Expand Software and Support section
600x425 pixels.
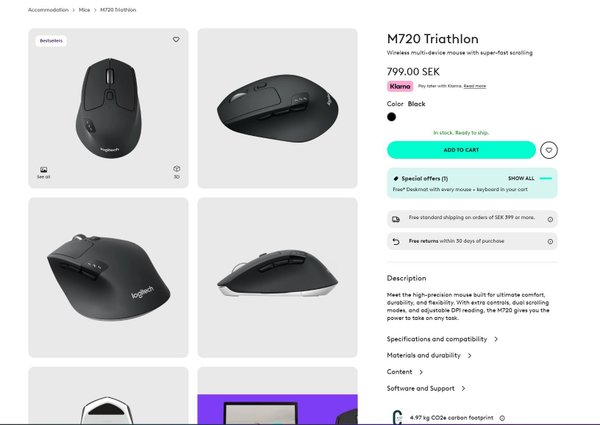pyautogui.click(x=425, y=388)
